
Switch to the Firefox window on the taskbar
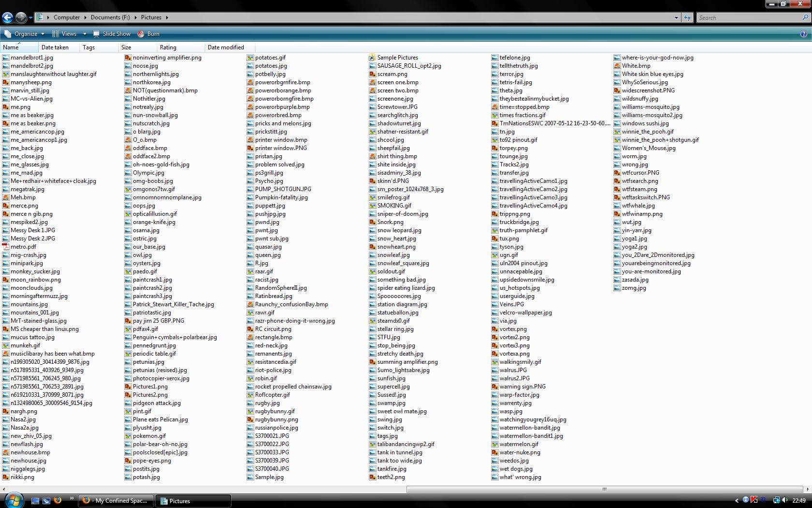point(115,501)
